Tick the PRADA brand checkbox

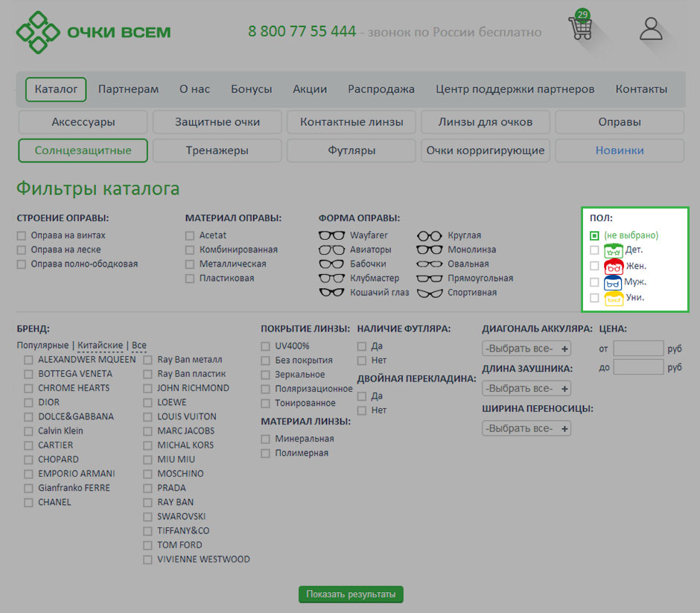tap(148, 488)
